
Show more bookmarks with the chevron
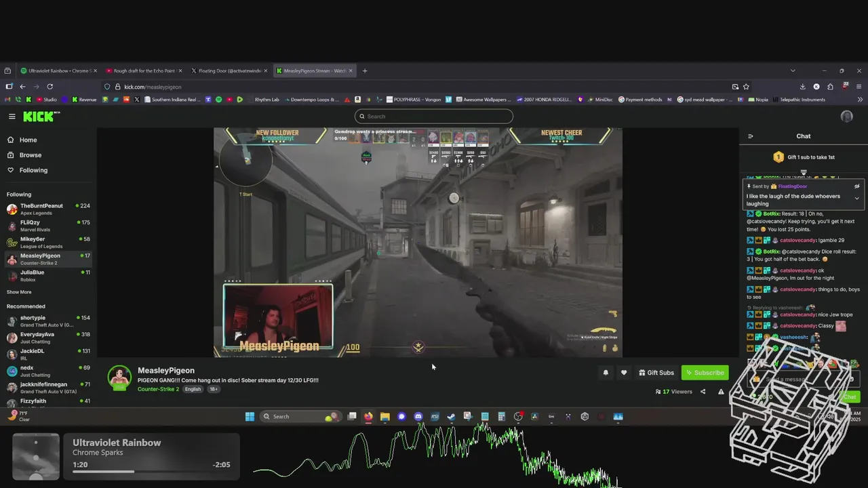(860, 100)
